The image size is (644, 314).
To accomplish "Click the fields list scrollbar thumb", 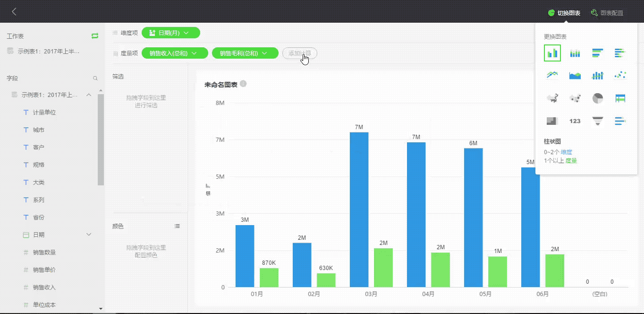I will click(x=101, y=140).
